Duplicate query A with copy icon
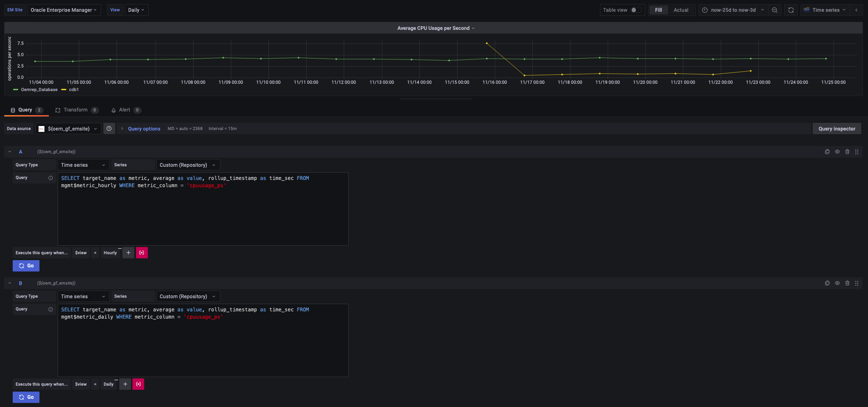Screen dimensions: 868x407 pyautogui.click(x=827, y=152)
